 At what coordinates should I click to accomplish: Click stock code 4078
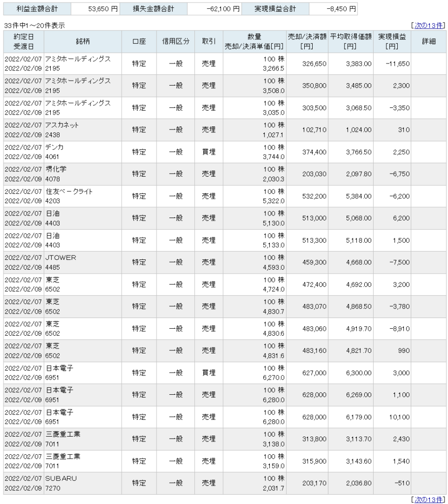(53, 179)
